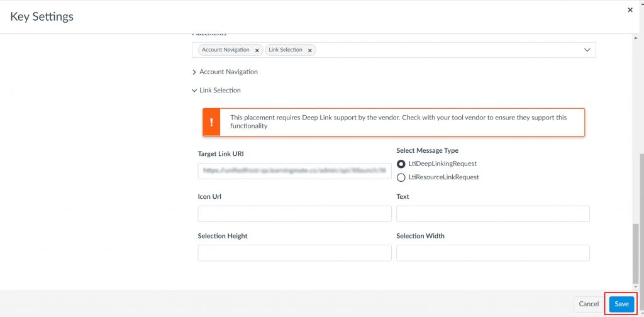Click the orange warning exclamation icon
644x317 pixels.
211,122
